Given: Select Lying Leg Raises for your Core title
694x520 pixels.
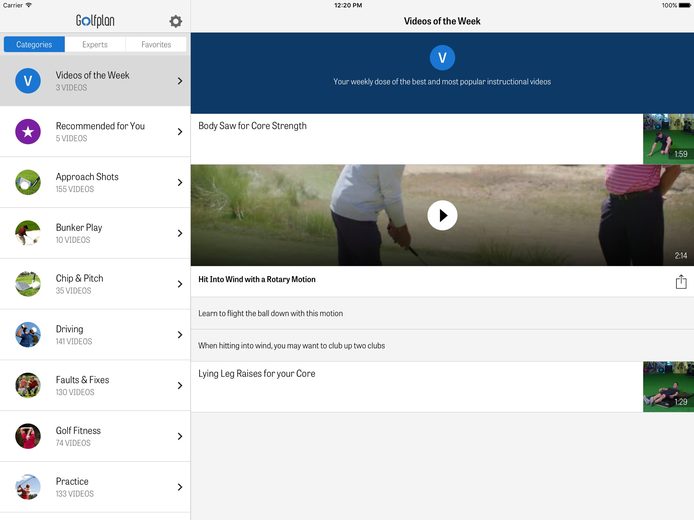Looking at the screenshot, I should [257, 374].
